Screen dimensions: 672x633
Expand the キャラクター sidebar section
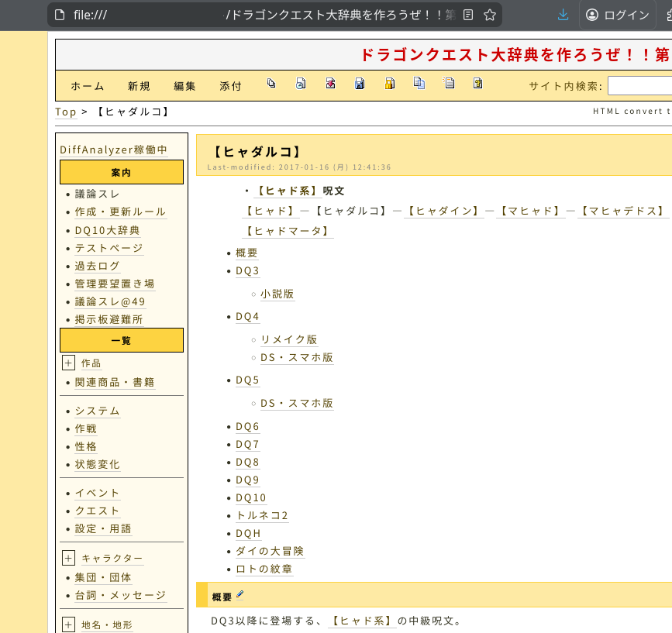(69, 558)
